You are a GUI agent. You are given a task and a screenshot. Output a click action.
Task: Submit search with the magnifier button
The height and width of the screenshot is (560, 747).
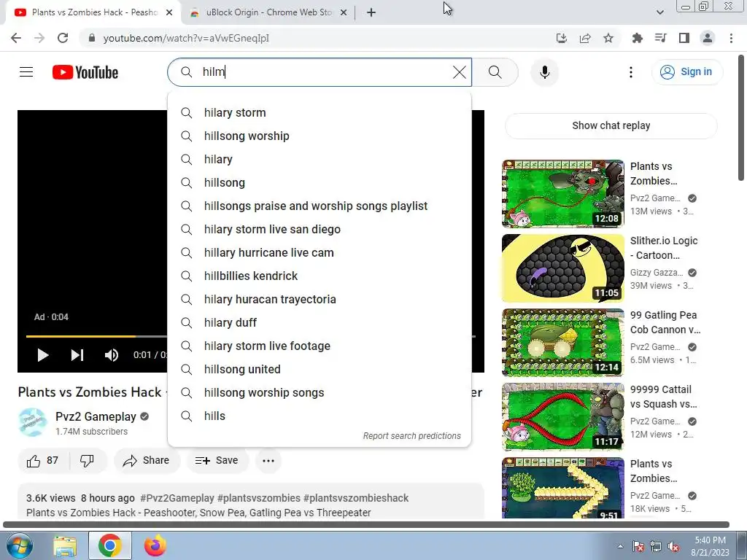(x=495, y=72)
